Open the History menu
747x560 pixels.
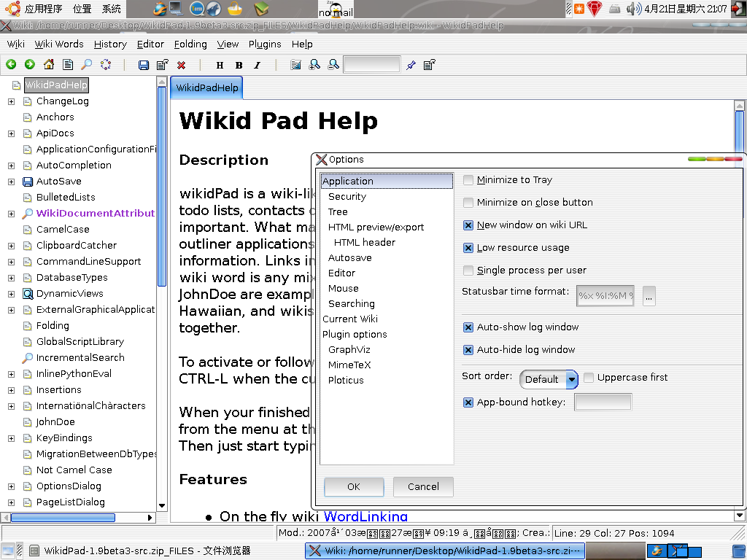point(110,44)
